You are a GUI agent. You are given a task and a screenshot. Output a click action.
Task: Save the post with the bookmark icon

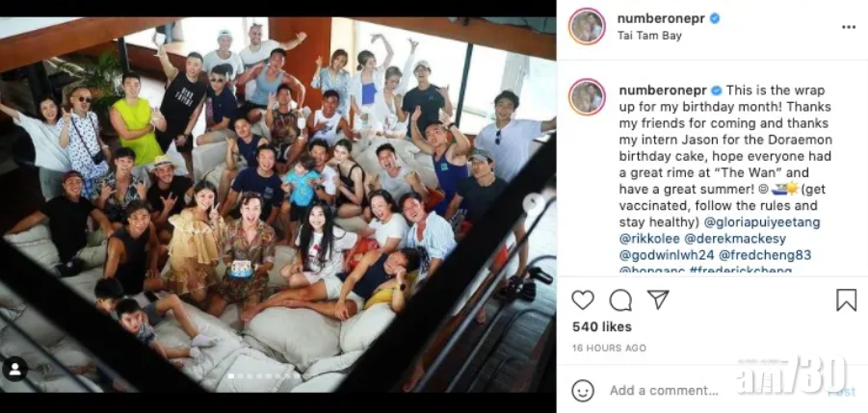pos(846,300)
